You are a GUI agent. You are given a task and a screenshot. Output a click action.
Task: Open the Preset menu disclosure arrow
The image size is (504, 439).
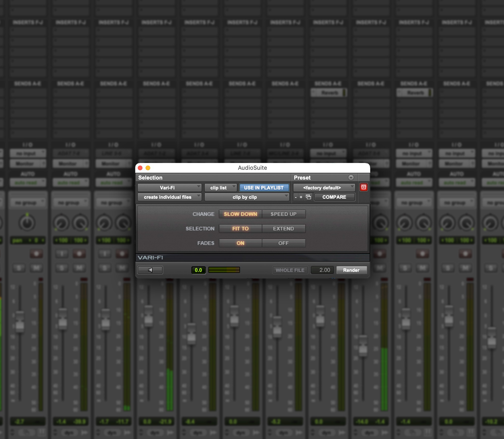(351, 178)
